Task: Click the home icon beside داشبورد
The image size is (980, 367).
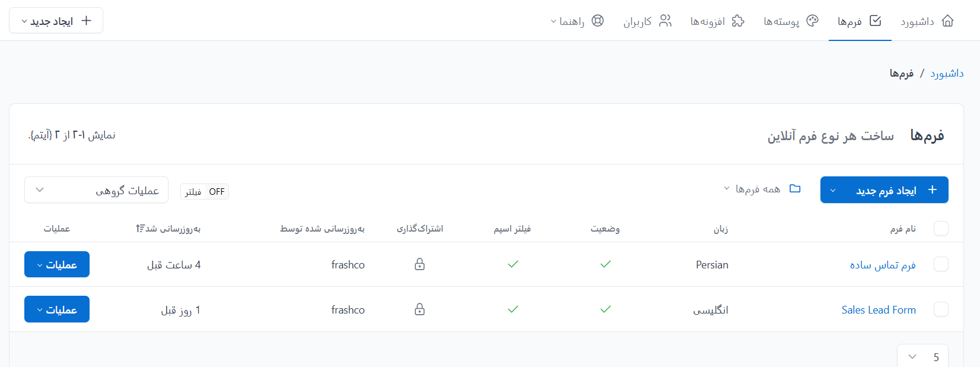Action: click(947, 21)
